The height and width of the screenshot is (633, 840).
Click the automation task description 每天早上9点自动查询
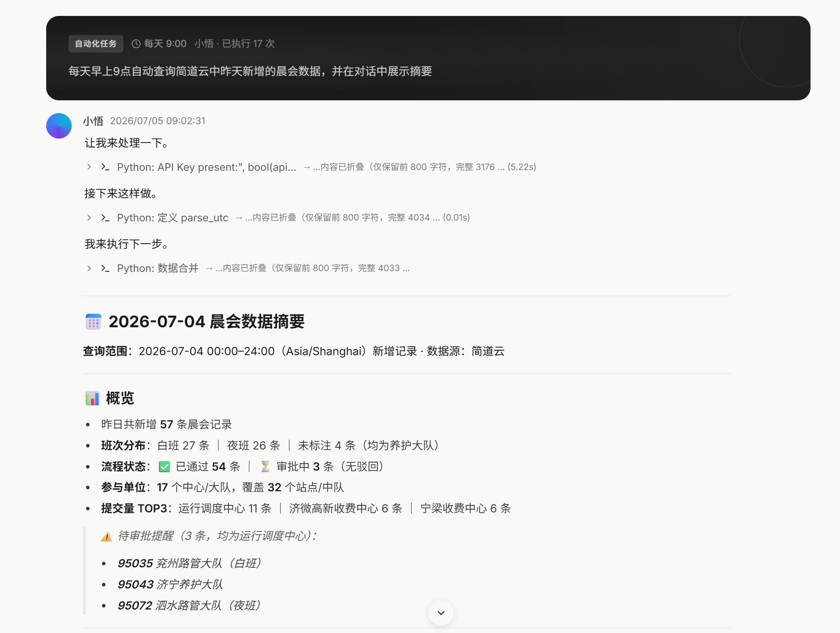[x=250, y=71]
